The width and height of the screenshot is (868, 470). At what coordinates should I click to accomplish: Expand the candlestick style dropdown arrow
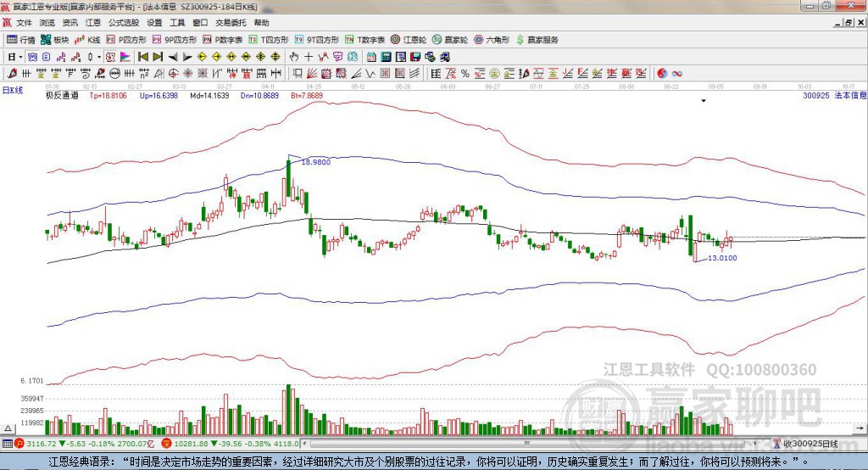[99, 57]
